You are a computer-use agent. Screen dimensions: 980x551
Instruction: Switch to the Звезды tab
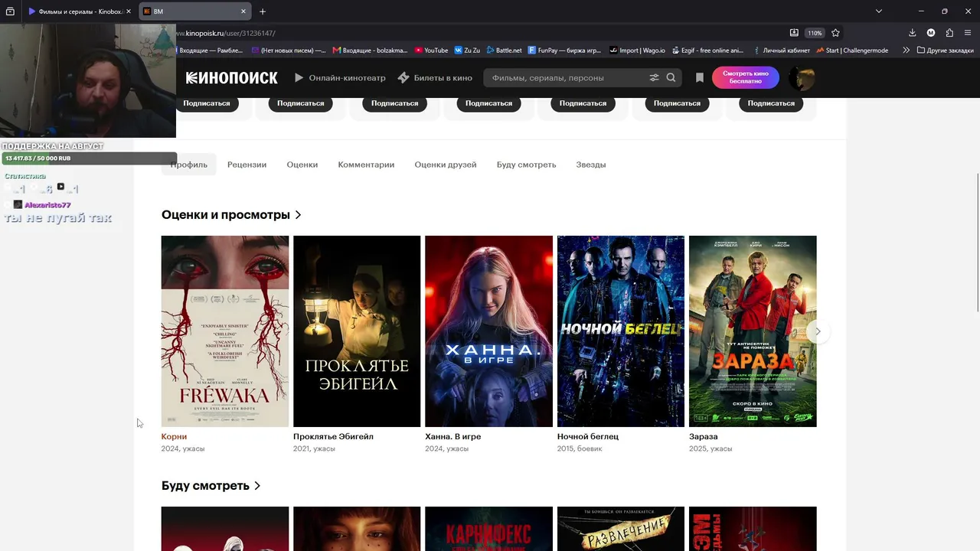(x=591, y=165)
